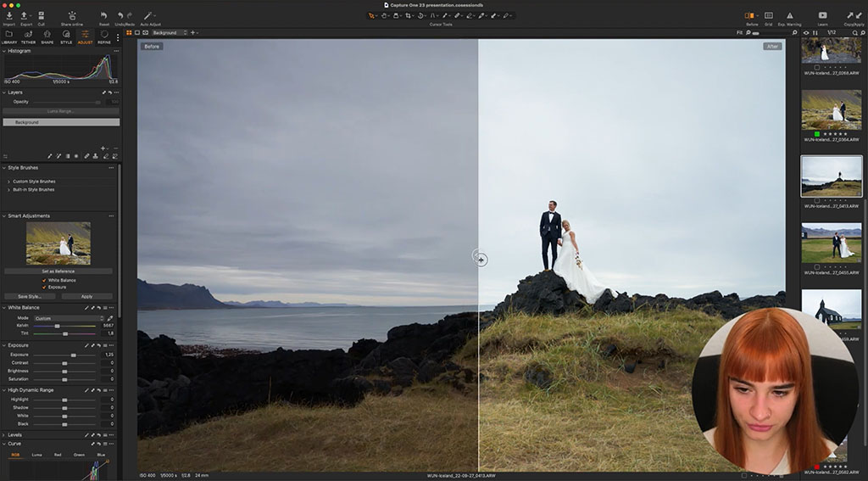The width and height of the screenshot is (868, 481).
Task: Click the Save Style... button
Action: (x=30, y=296)
